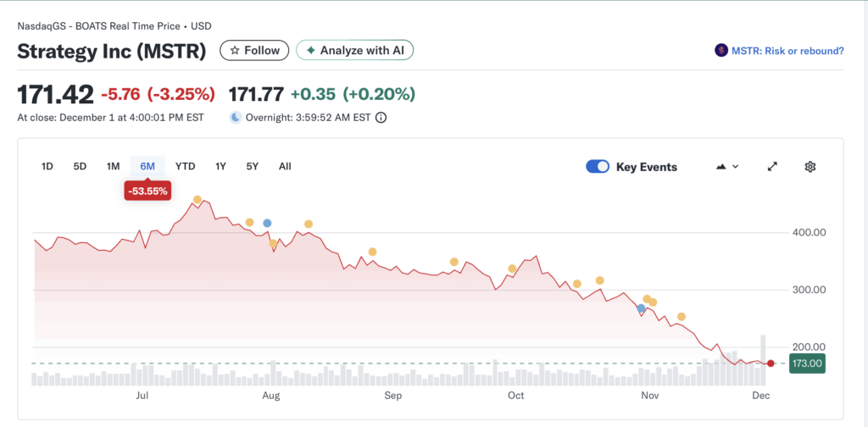Image resolution: width=868 pixels, height=427 pixels.
Task: Click the -5.76 (-3.25%) change value
Action: pyautogui.click(x=158, y=95)
